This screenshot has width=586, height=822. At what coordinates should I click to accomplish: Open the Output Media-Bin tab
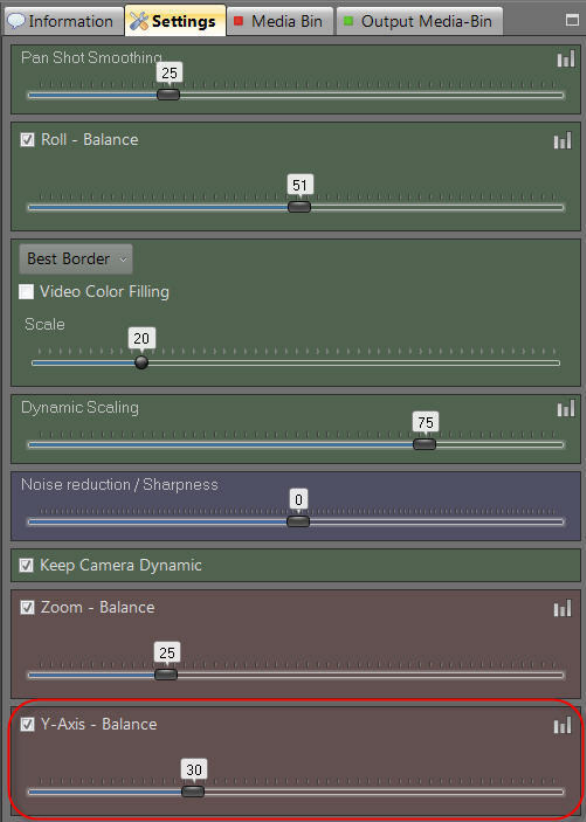419,21
